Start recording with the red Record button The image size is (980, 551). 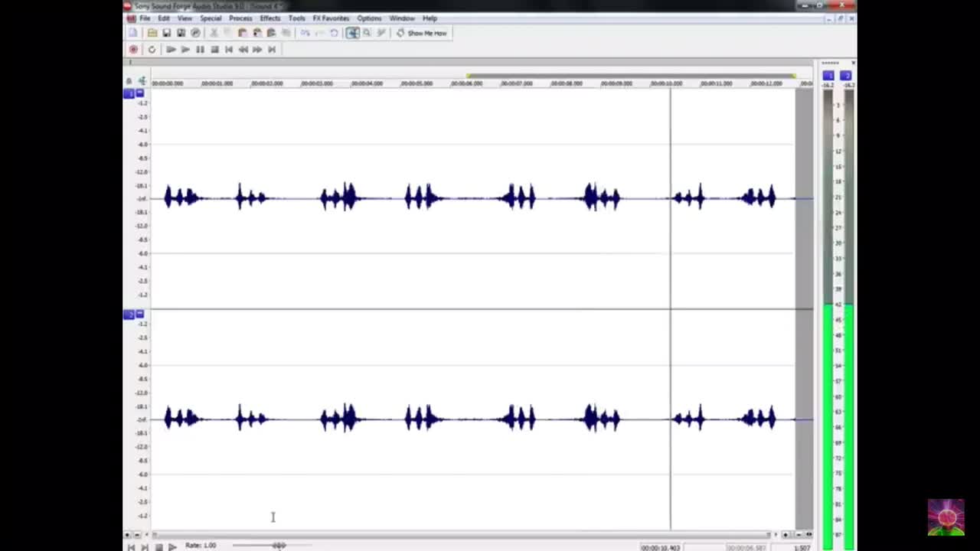[133, 49]
